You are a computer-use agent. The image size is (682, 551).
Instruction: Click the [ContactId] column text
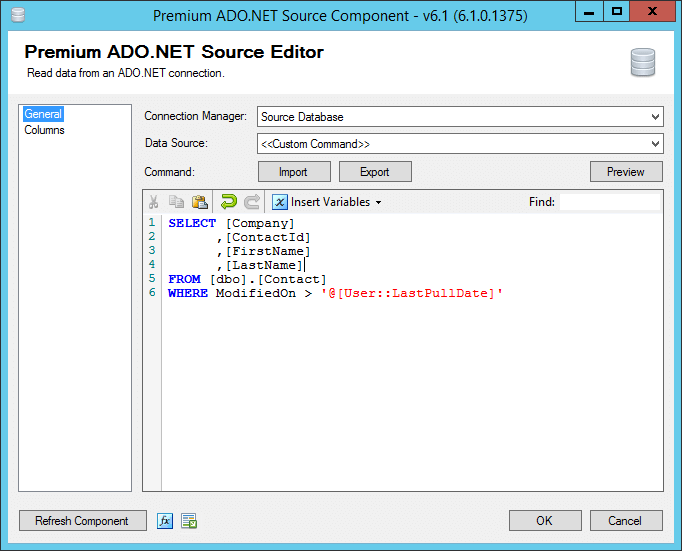[268, 237]
